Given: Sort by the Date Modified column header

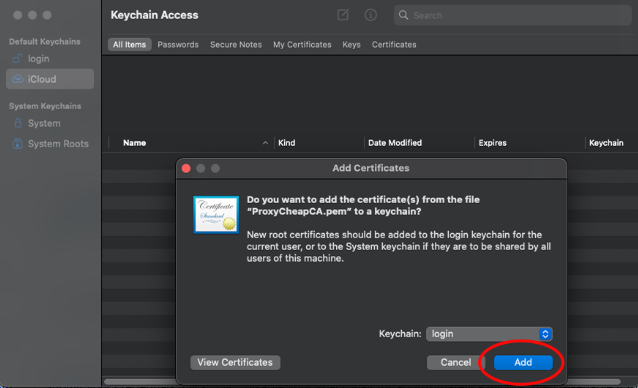Looking at the screenshot, I should (395, 143).
